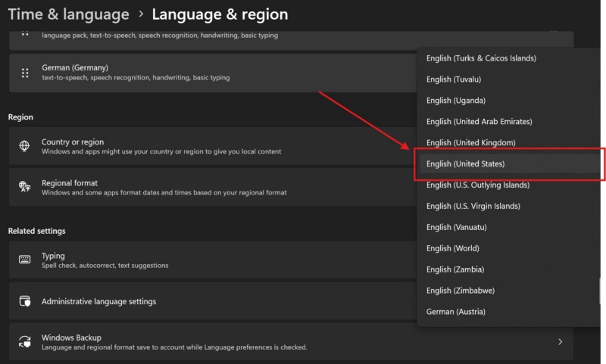606x364 pixels.
Task: Click the Windows Backup sync icon
Action: (x=25, y=342)
